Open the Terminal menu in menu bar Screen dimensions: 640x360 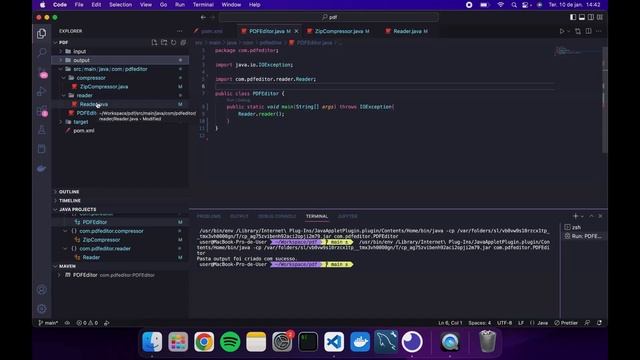203,5
